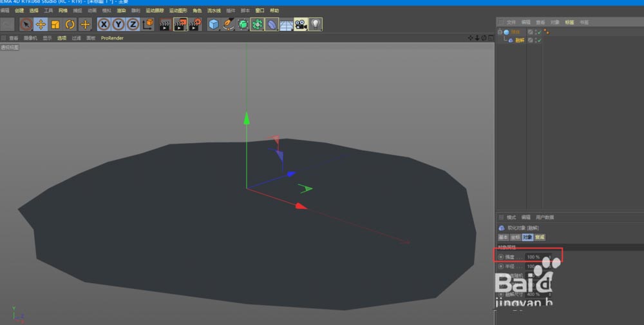Viewport: 644px width, 325px height.
Task: Open the Cube primitive object icon
Action: pos(214,25)
